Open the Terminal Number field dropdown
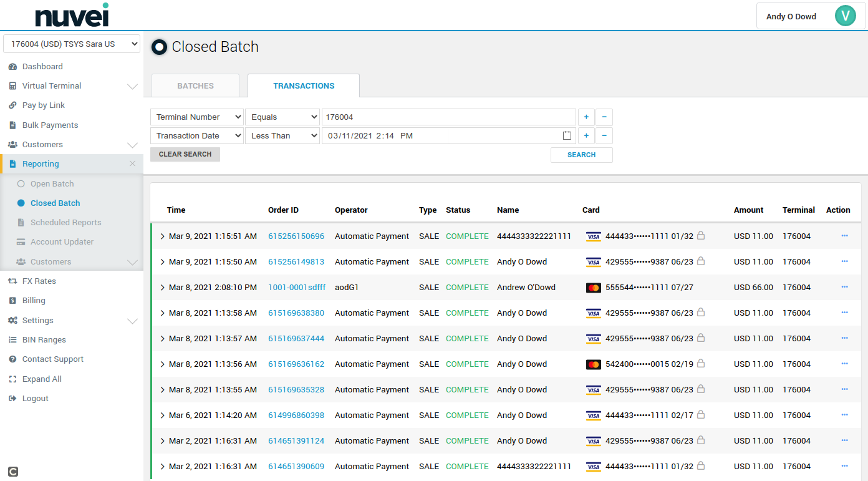868x481 pixels. click(196, 117)
